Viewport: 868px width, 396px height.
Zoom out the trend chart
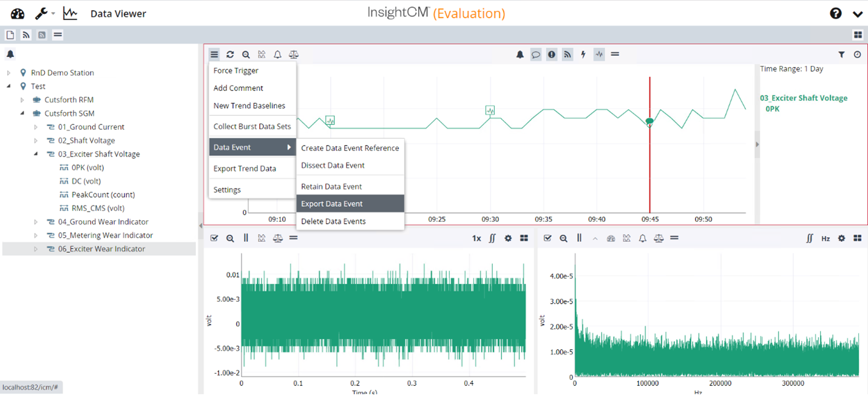click(246, 55)
